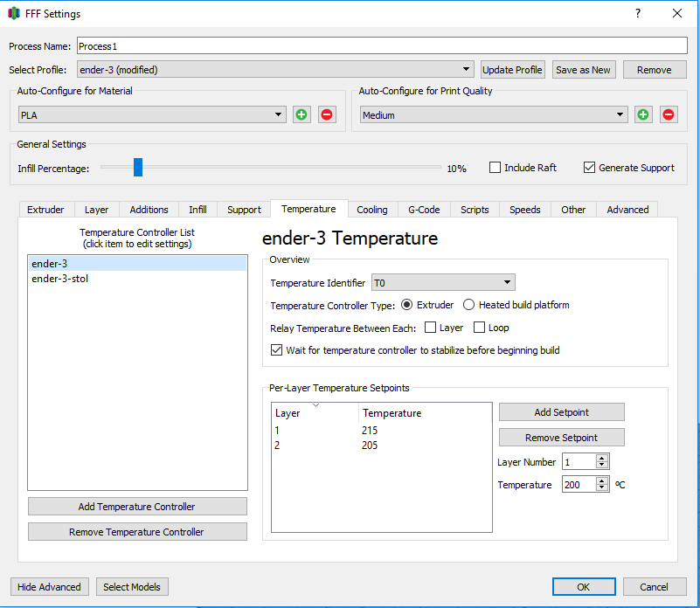Click the Remove Setpoint button
The width and height of the screenshot is (700, 608).
point(562,438)
